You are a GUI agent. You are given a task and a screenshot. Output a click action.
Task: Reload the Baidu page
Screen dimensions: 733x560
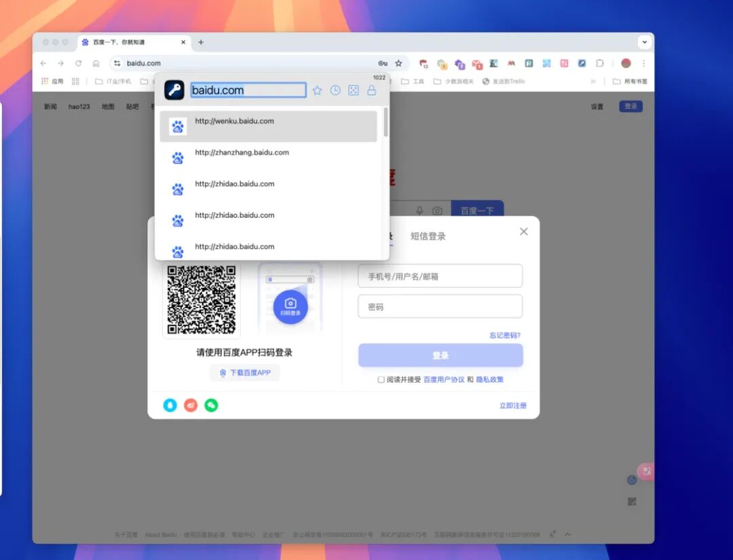coord(79,63)
